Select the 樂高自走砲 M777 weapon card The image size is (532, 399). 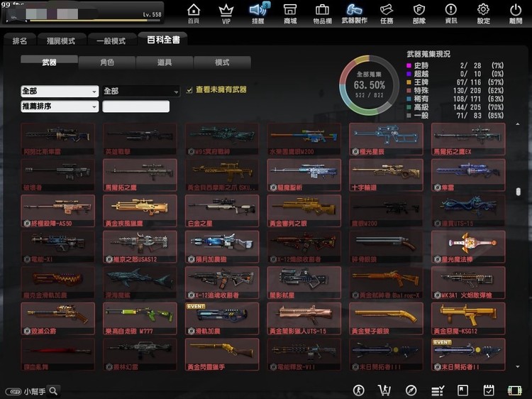(x=140, y=319)
